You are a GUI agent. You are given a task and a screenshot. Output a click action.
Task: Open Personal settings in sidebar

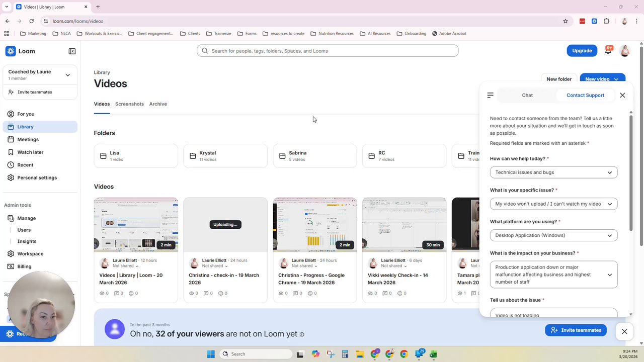[40, 177]
